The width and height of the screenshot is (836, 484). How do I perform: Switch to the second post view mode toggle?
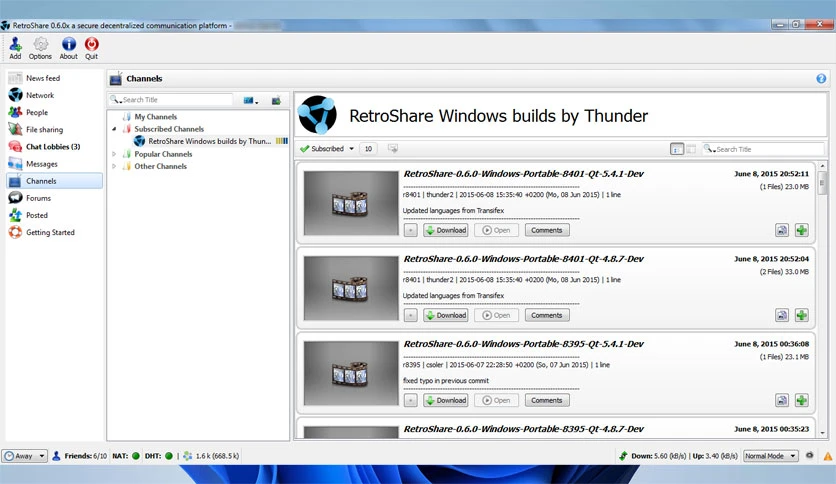pyautogui.click(x=691, y=149)
